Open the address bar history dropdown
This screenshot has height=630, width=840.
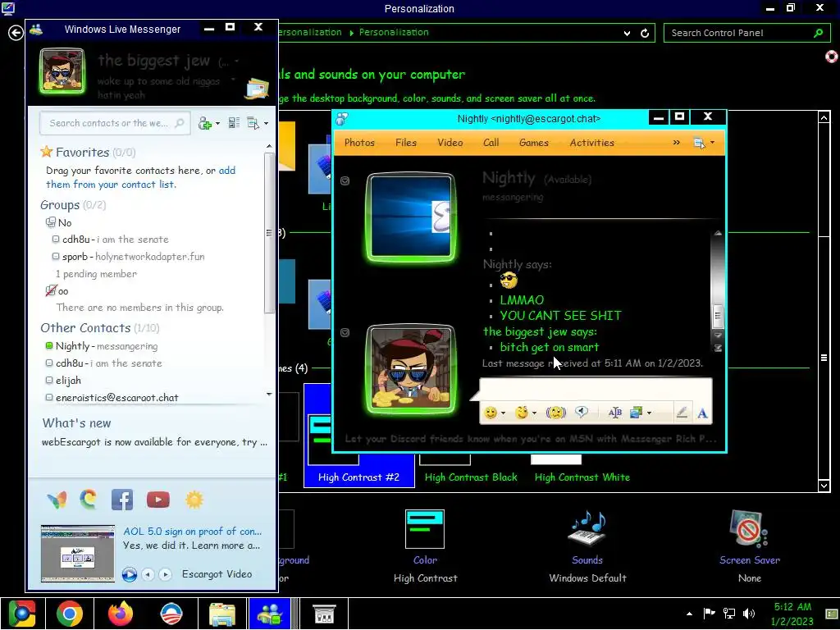[627, 33]
